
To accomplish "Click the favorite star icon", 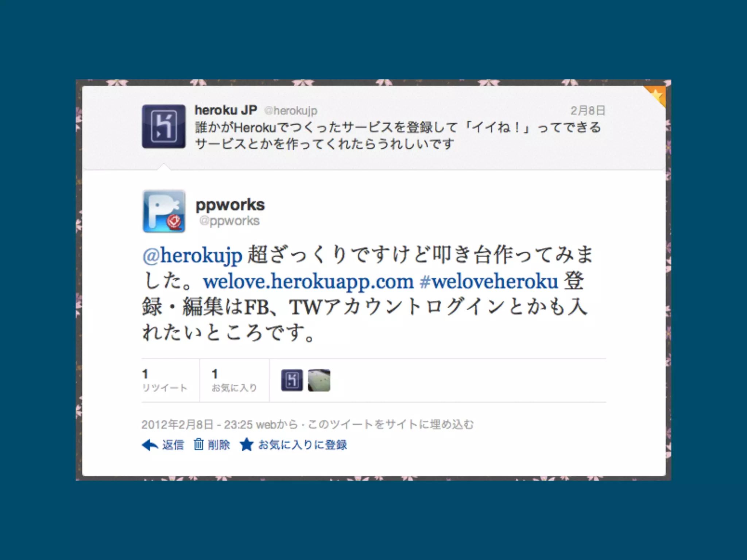I will [x=247, y=444].
